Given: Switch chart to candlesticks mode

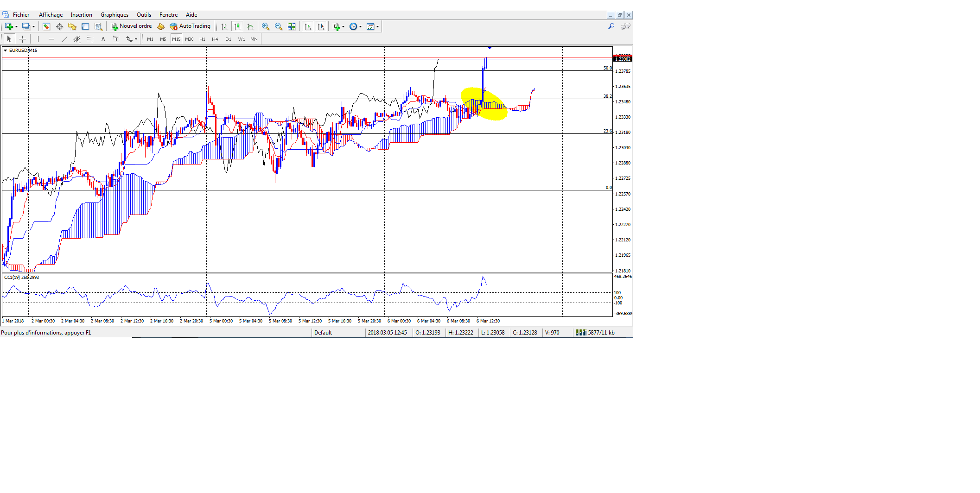Looking at the screenshot, I should 237,26.
